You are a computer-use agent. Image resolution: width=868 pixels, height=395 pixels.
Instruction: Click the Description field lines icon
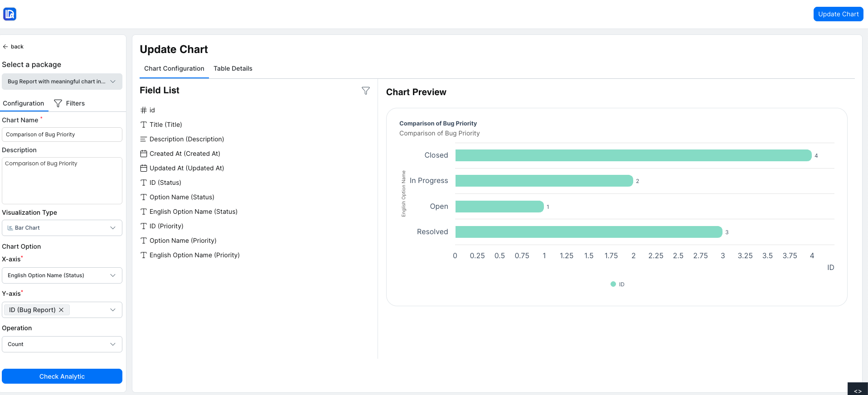pyautogui.click(x=144, y=139)
